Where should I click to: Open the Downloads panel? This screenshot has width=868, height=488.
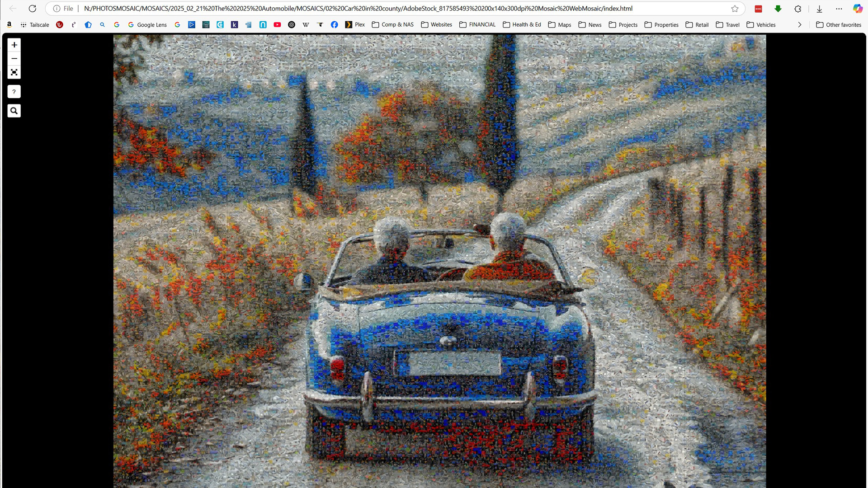pos(819,9)
